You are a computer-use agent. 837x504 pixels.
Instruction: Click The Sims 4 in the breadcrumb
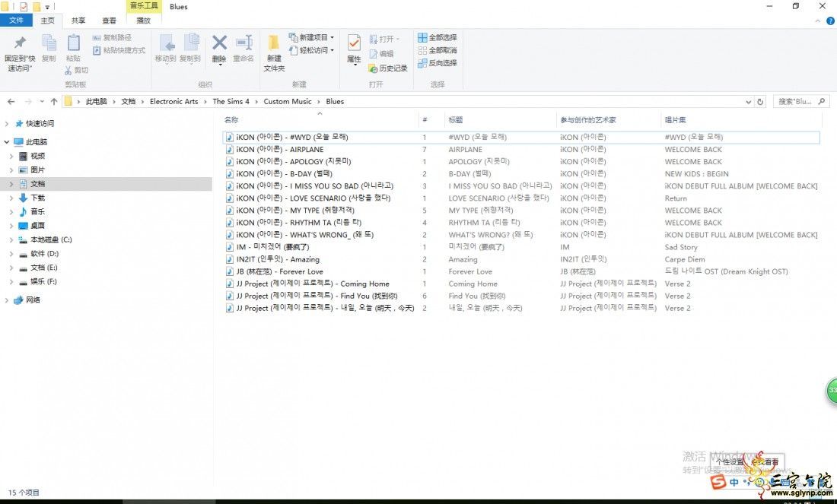[231, 101]
